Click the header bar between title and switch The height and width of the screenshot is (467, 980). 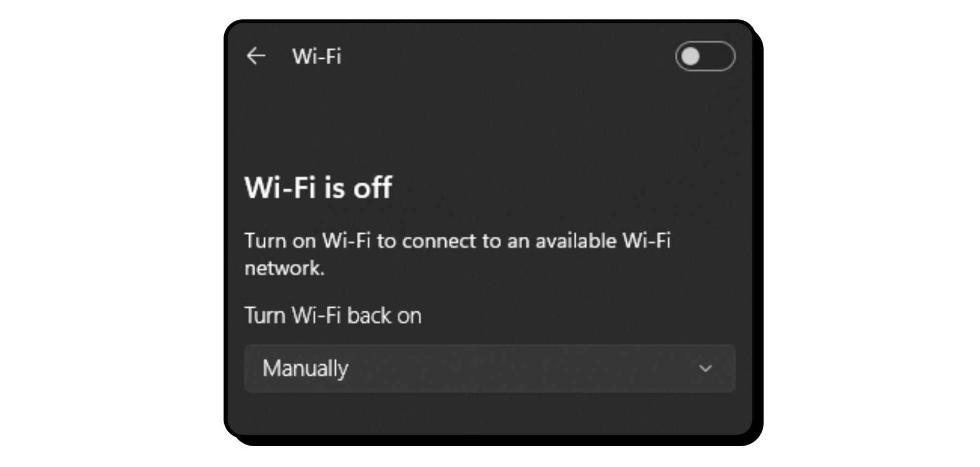508,56
